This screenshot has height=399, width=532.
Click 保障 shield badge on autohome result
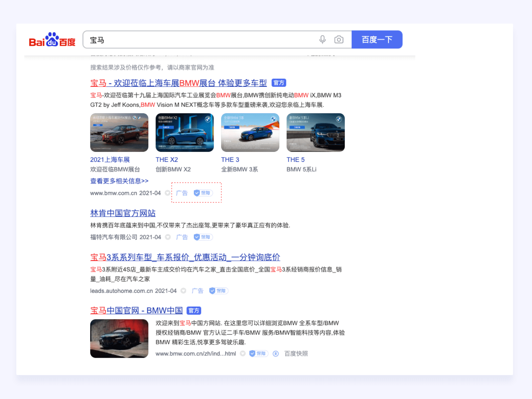point(218,291)
